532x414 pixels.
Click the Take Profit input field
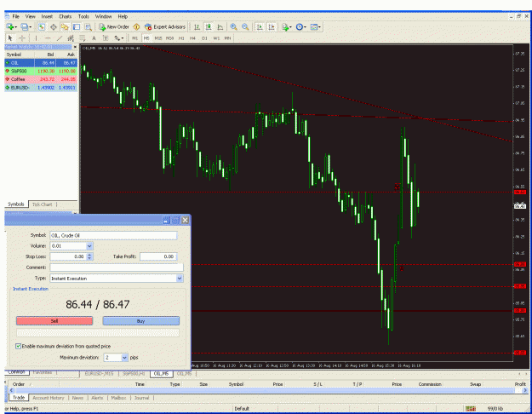pos(158,256)
